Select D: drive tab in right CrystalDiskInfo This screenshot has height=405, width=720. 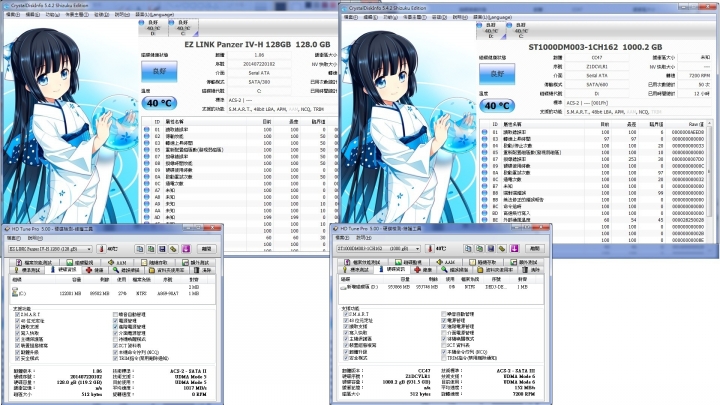[x=491, y=31]
